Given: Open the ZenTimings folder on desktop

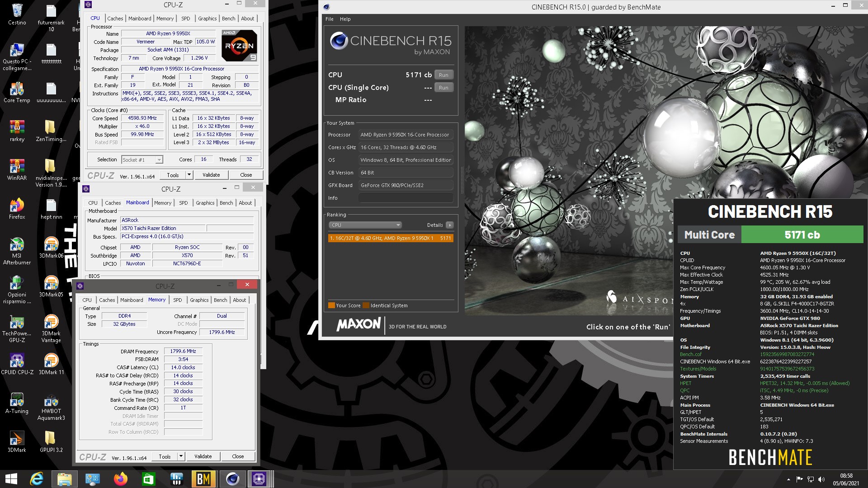Looking at the screenshot, I should coord(51,131).
